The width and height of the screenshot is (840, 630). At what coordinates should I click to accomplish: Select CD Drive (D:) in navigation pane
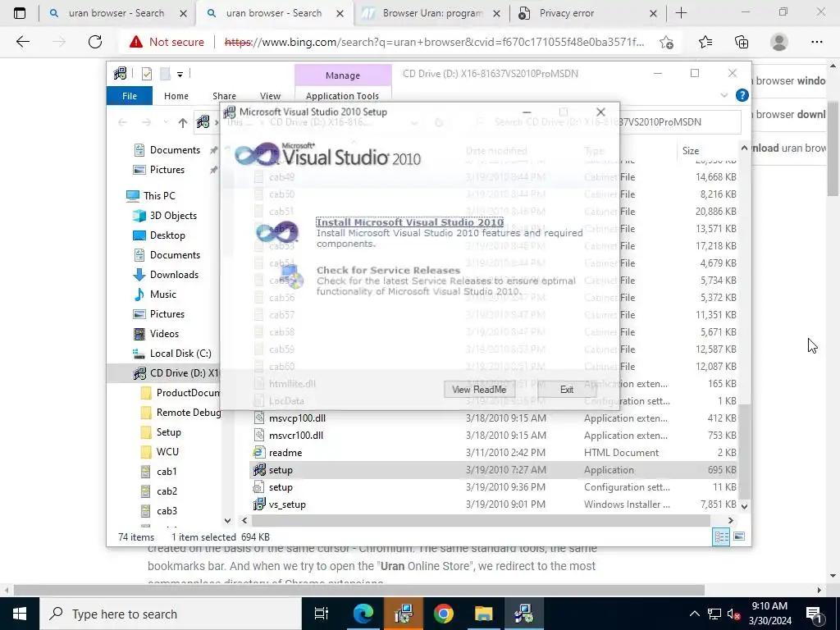coord(177,373)
